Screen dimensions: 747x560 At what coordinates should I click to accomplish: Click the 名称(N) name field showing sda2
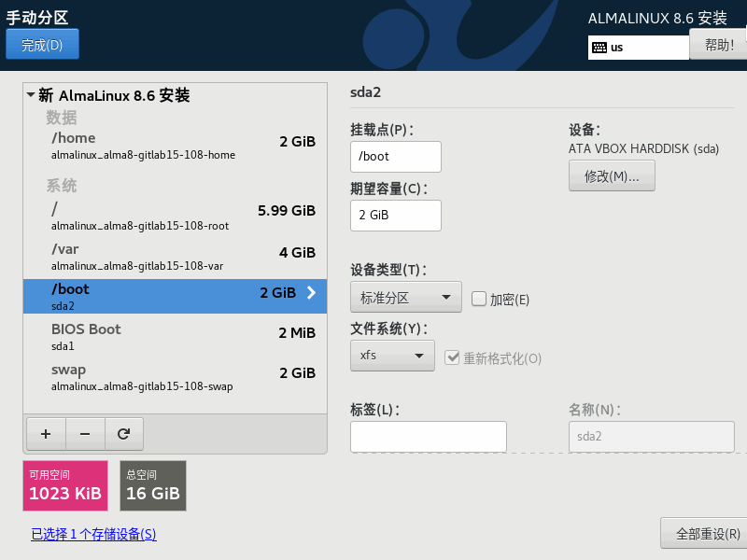[x=651, y=436]
